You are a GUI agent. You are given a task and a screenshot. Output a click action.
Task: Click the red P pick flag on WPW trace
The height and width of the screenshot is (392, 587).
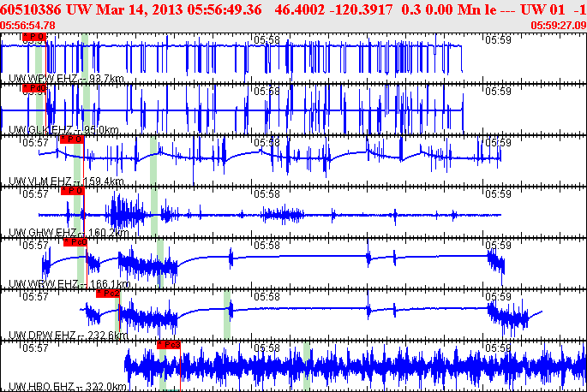point(33,38)
